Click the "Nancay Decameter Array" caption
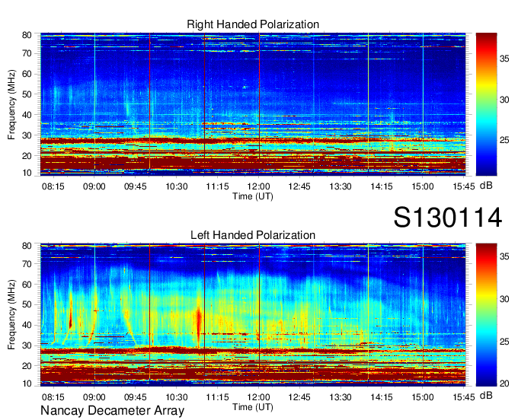Viewport: 518px width, 420px height. point(112,410)
